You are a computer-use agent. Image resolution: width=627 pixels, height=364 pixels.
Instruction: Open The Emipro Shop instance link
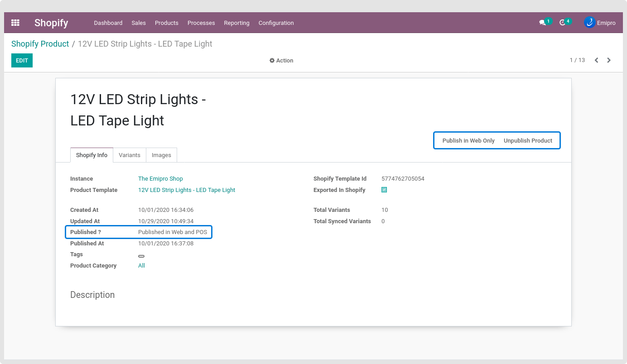click(x=160, y=179)
